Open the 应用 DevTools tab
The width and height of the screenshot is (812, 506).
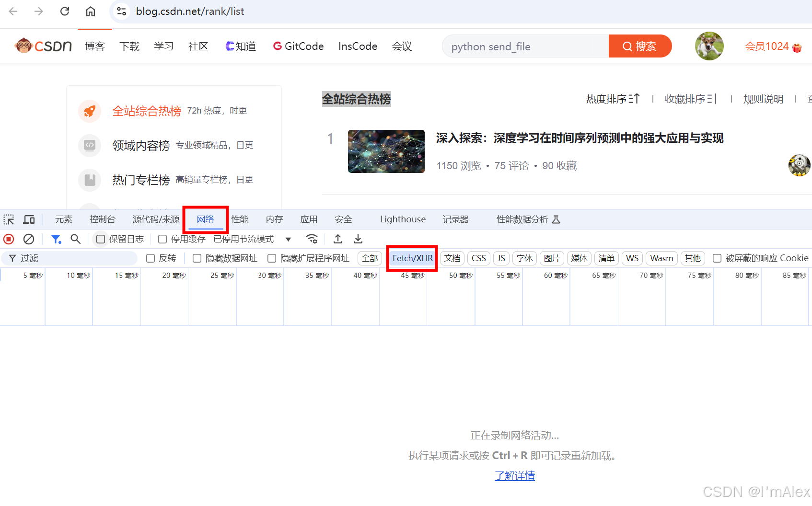click(309, 219)
